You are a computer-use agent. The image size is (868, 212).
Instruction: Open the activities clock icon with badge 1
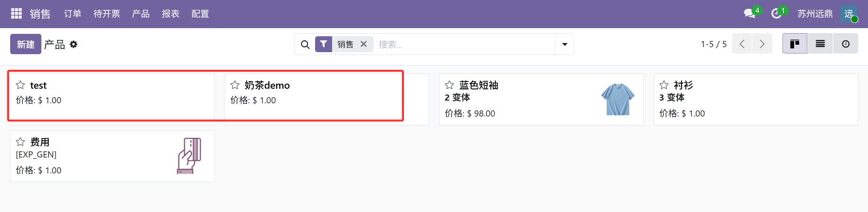tap(776, 14)
